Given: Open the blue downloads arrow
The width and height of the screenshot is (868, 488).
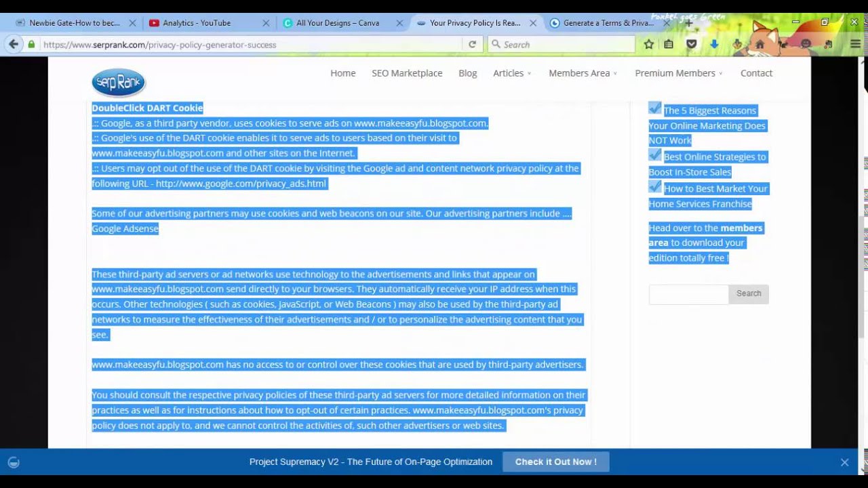Looking at the screenshot, I should (x=714, y=45).
